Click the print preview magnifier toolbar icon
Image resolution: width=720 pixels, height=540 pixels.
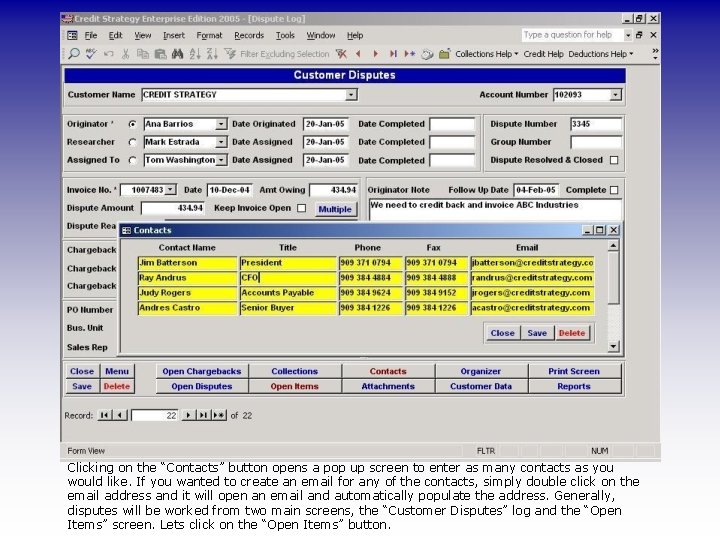coord(73,54)
